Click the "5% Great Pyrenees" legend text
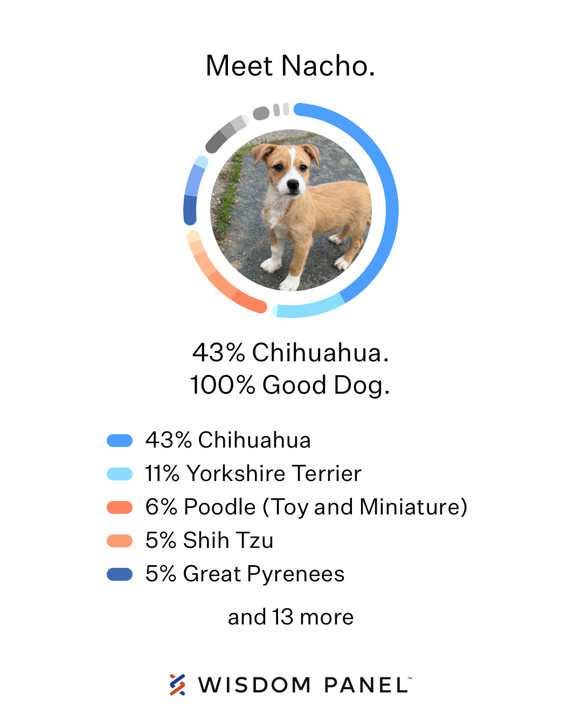Screen dimensions: 582x728 click(245, 574)
